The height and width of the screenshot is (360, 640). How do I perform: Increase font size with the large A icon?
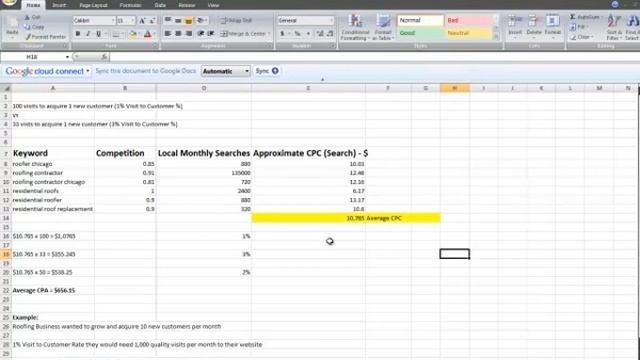tap(142, 20)
